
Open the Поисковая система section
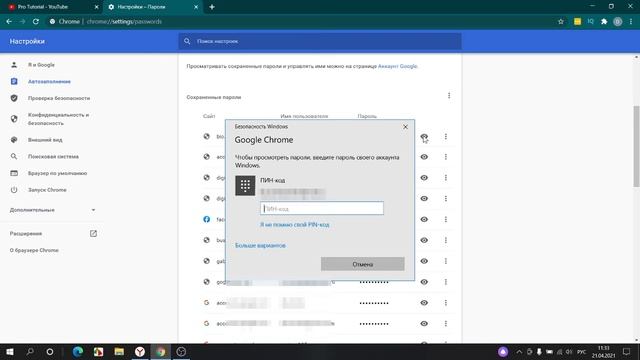tap(53, 157)
